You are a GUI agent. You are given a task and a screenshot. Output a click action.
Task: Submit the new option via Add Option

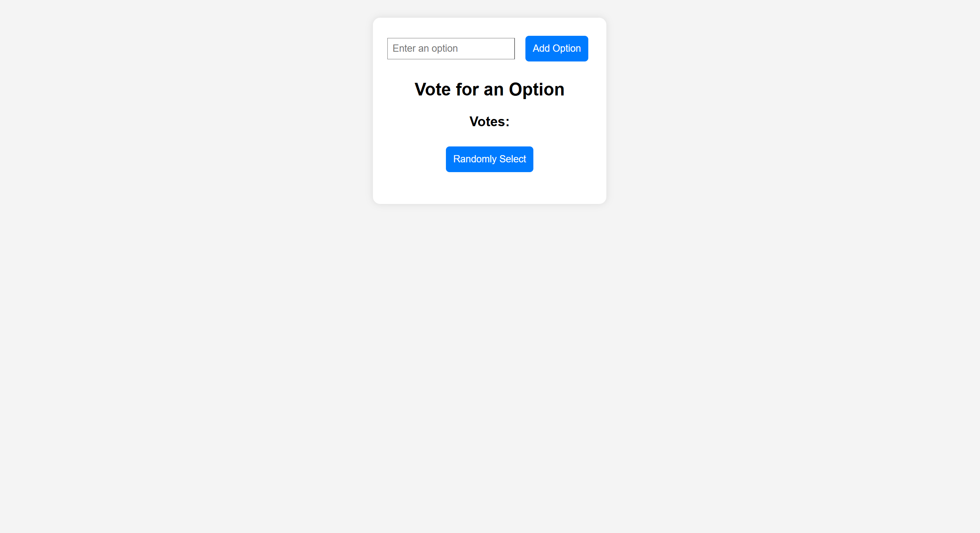click(556, 48)
